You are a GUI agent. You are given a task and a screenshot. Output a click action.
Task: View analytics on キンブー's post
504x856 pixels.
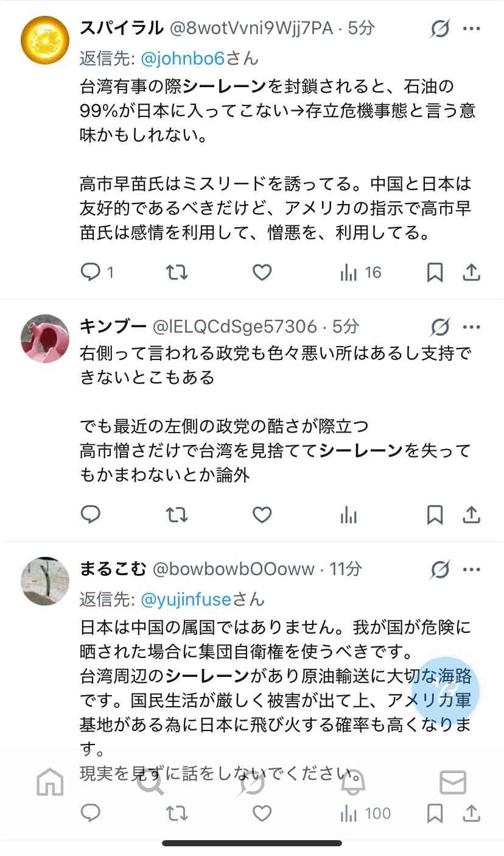coord(349,515)
